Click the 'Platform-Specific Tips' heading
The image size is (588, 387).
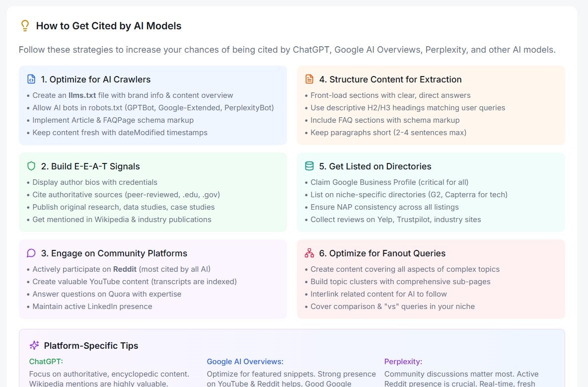click(91, 346)
